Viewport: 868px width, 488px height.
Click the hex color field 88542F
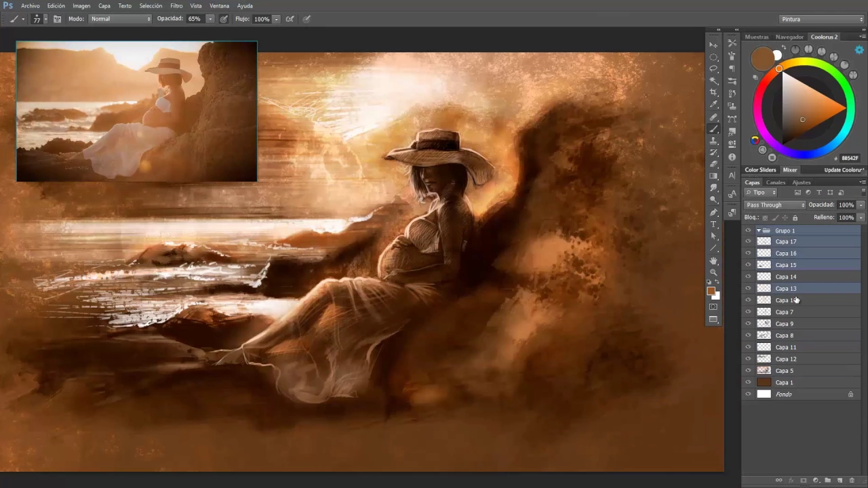pyautogui.click(x=850, y=159)
